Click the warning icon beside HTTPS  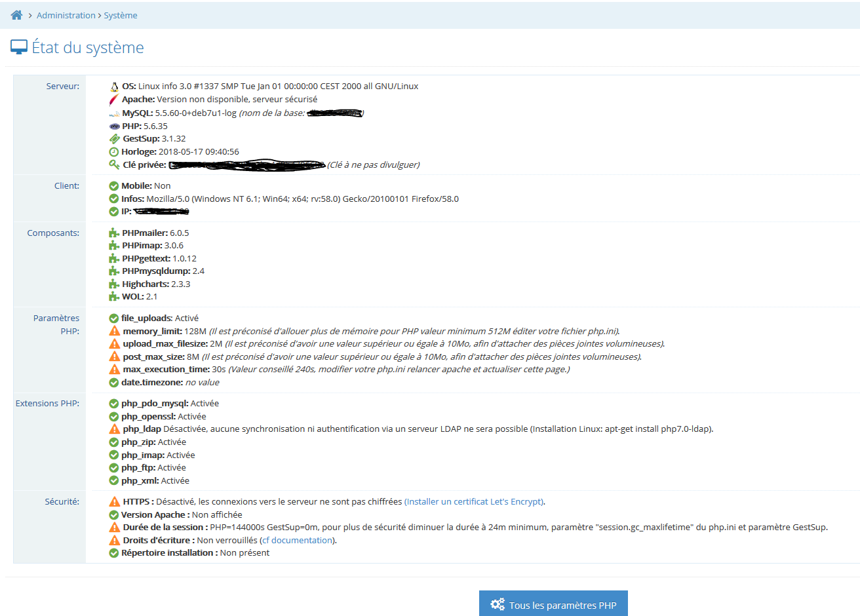tap(115, 501)
